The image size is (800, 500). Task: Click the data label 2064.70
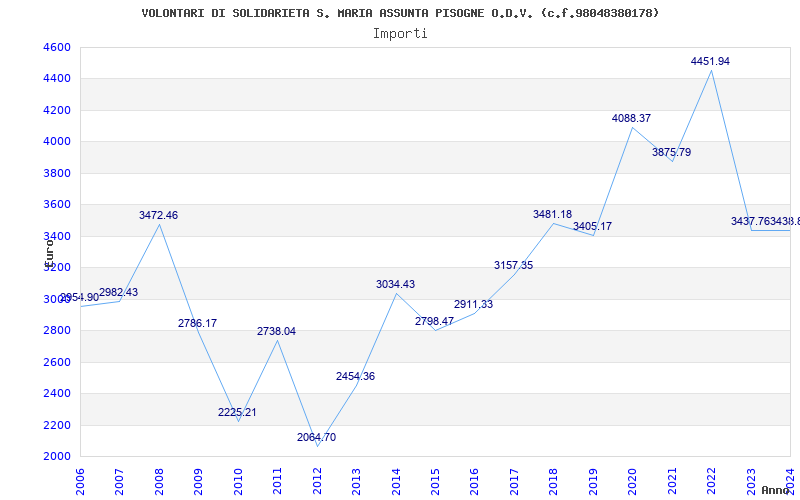coord(316,437)
